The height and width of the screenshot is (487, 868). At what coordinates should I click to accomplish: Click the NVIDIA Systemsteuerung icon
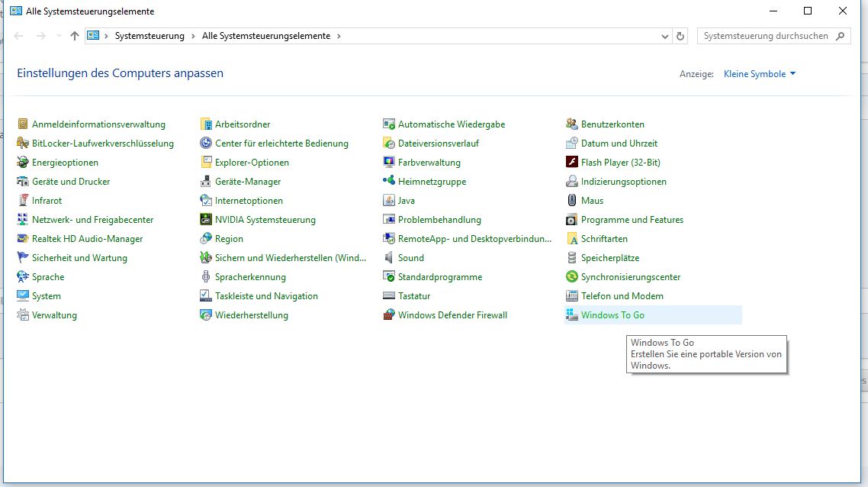click(206, 219)
